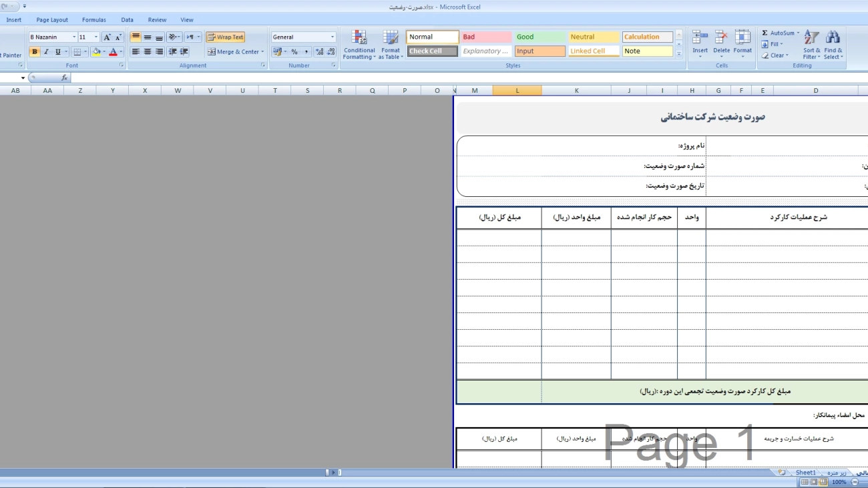The height and width of the screenshot is (488, 868).
Task: Switch to the Sheet1 worksheet tab
Action: tap(805, 473)
